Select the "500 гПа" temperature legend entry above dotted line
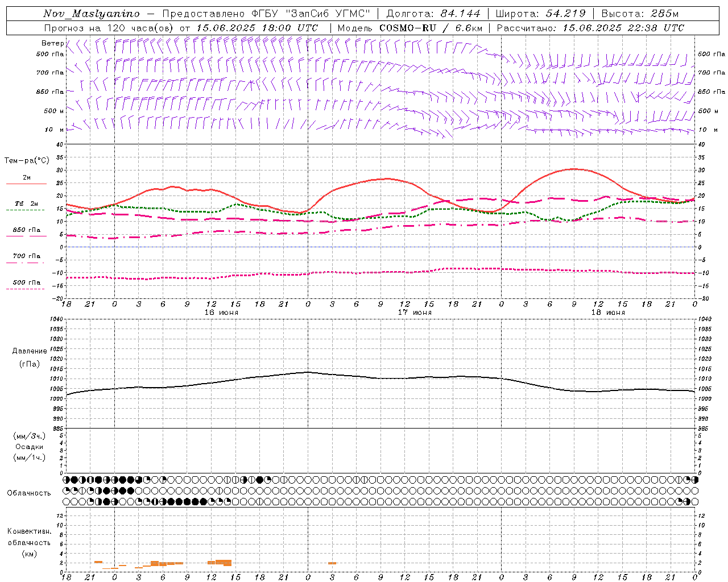This screenshot has height=582, width=728. tap(27, 282)
